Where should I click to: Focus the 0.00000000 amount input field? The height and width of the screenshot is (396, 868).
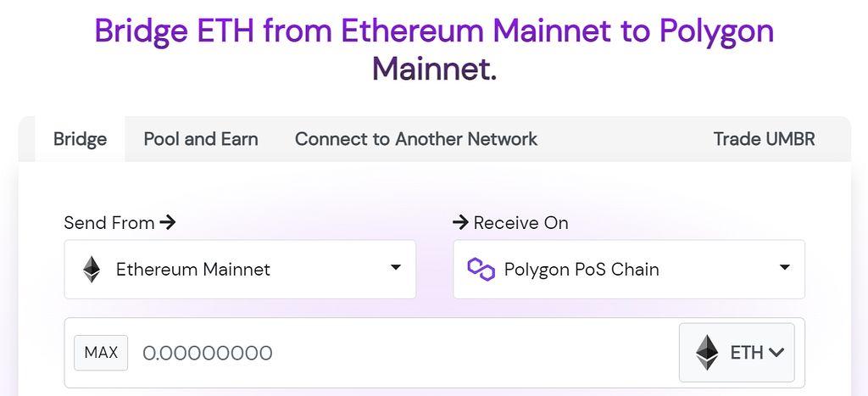(407, 353)
